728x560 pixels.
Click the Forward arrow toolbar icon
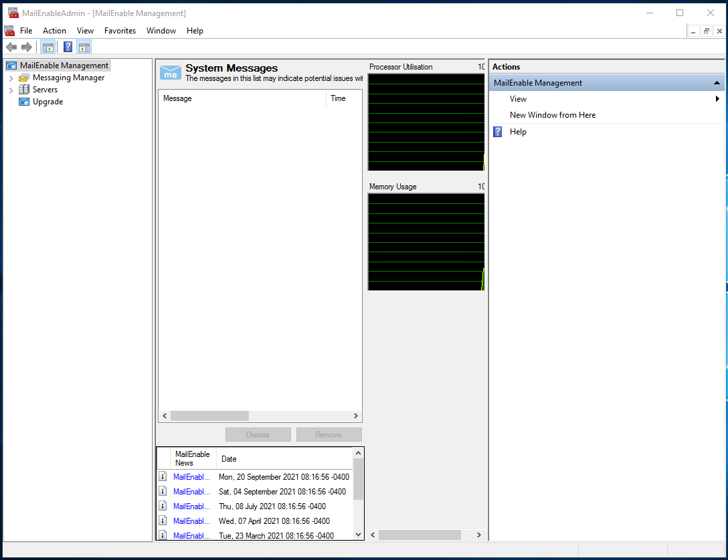tap(27, 47)
